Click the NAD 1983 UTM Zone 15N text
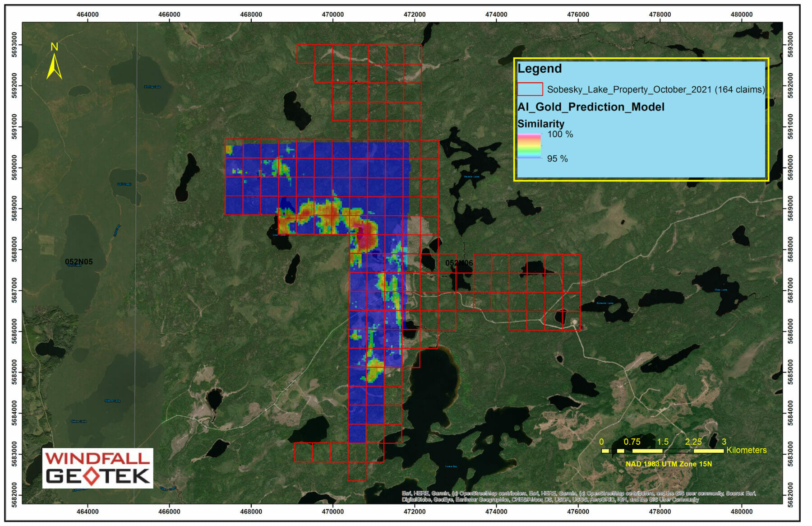Image resolution: width=812 pixels, height=526 pixels. [668, 464]
